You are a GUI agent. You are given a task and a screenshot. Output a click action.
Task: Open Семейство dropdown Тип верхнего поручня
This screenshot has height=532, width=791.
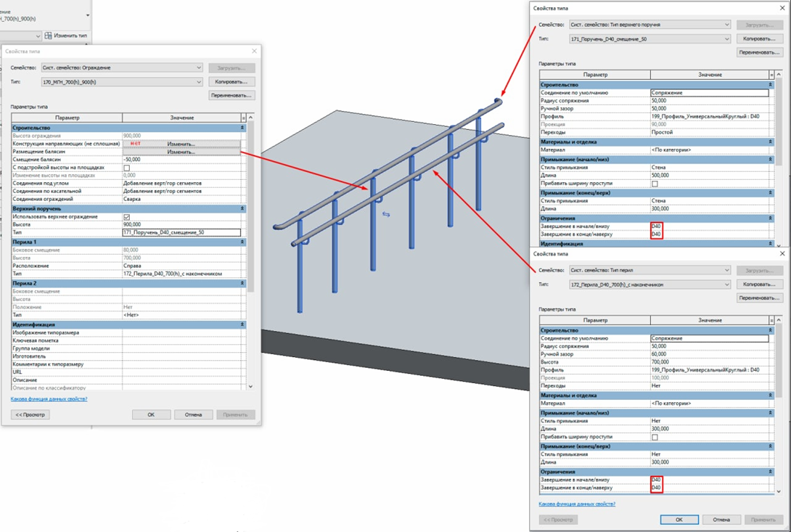point(649,25)
